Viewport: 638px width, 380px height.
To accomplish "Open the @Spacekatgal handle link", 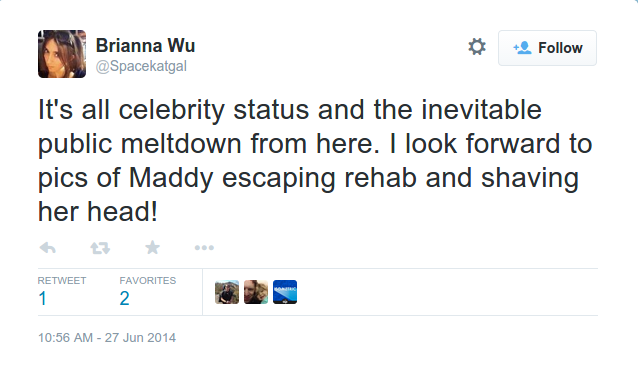I will (x=141, y=66).
